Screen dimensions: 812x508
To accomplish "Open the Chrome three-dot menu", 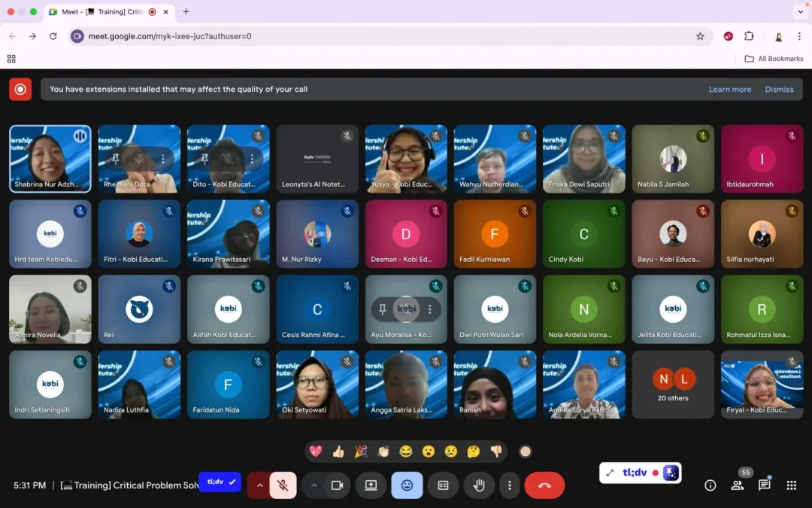I will pyautogui.click(x=799, y=36).
